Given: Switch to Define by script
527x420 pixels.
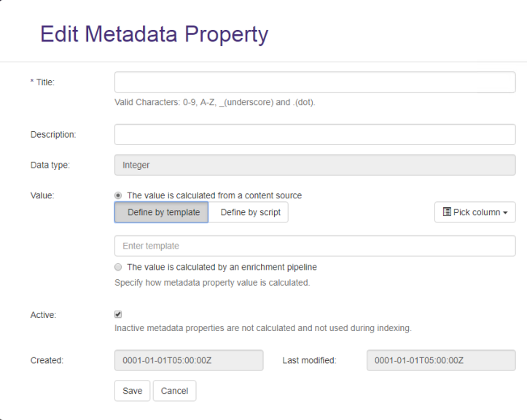Looking at the screenshot, I should tap(250, 212).
